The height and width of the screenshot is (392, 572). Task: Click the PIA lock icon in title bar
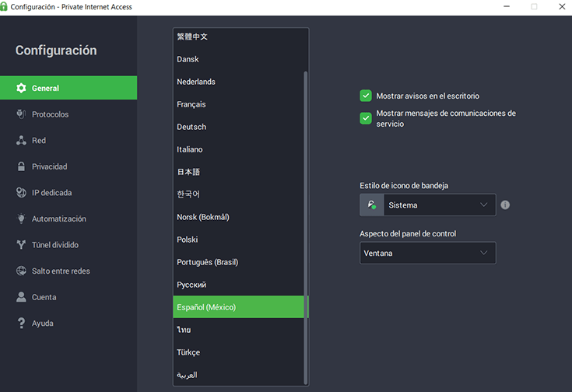pos(4,6)
